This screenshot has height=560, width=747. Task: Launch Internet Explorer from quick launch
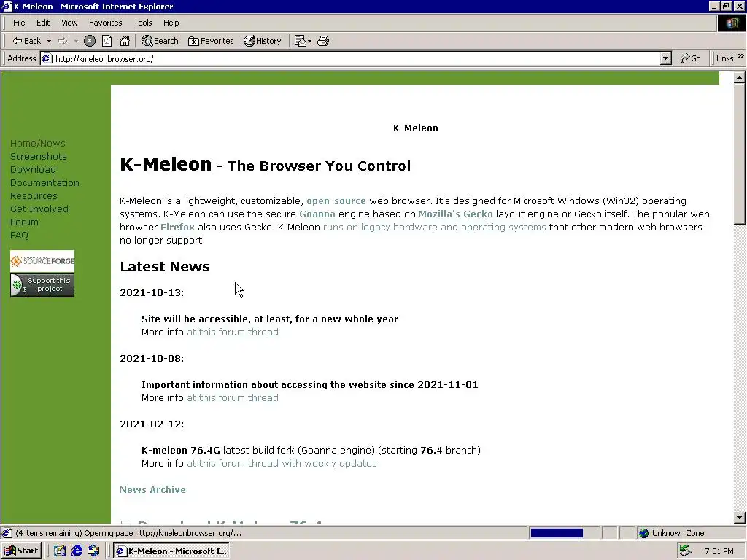click(77, 551)
